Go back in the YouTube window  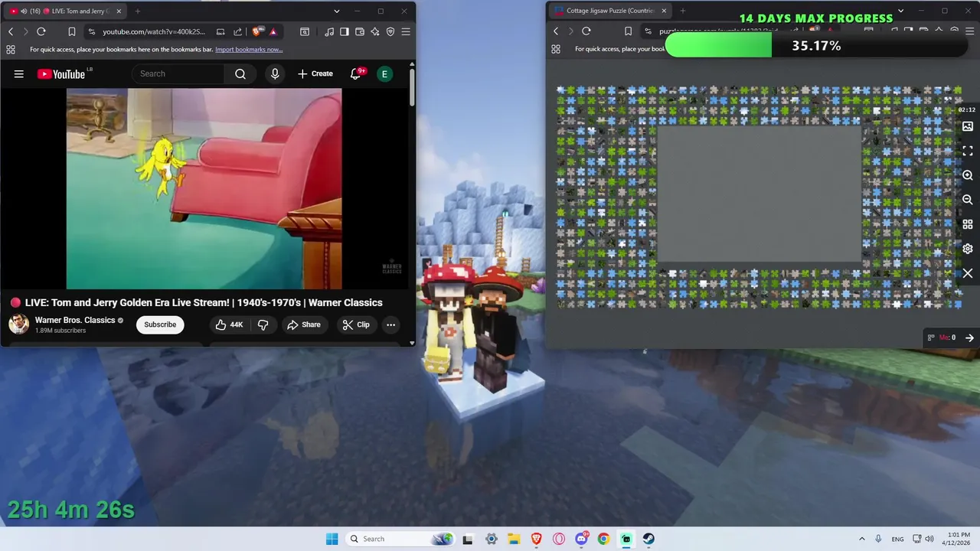11,31
